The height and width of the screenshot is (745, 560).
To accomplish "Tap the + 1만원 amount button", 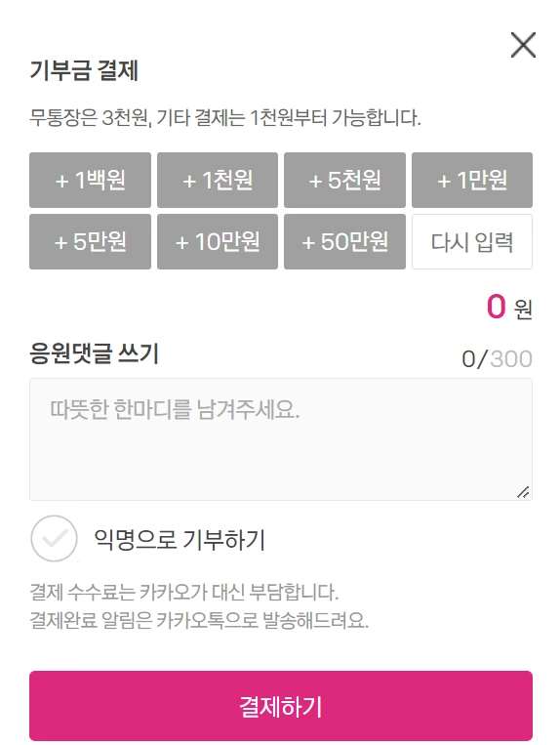I will tap(472, 180).
